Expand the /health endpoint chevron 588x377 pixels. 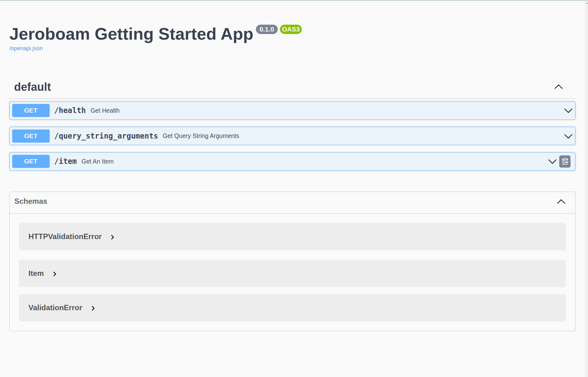point(568,110)
